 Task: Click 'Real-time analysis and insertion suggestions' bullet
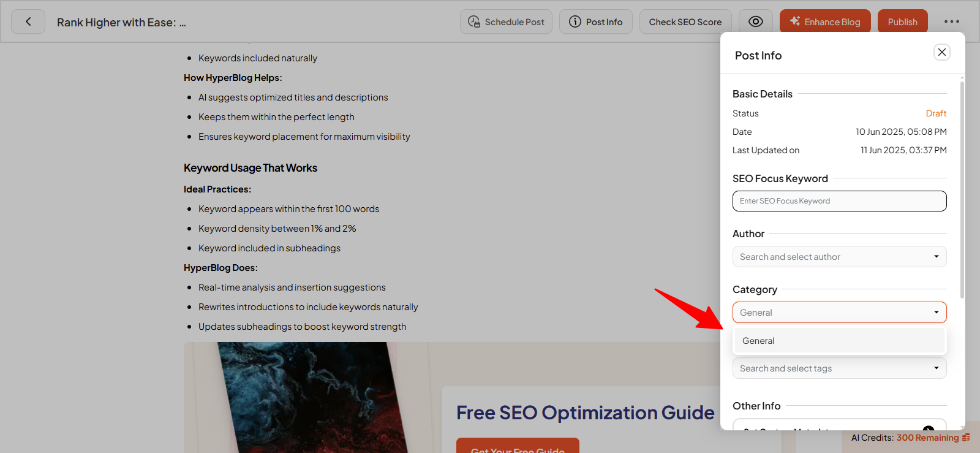[292, 287]
